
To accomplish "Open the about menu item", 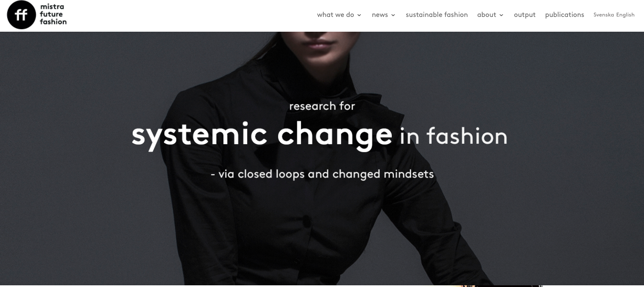I will pos(486,15).
